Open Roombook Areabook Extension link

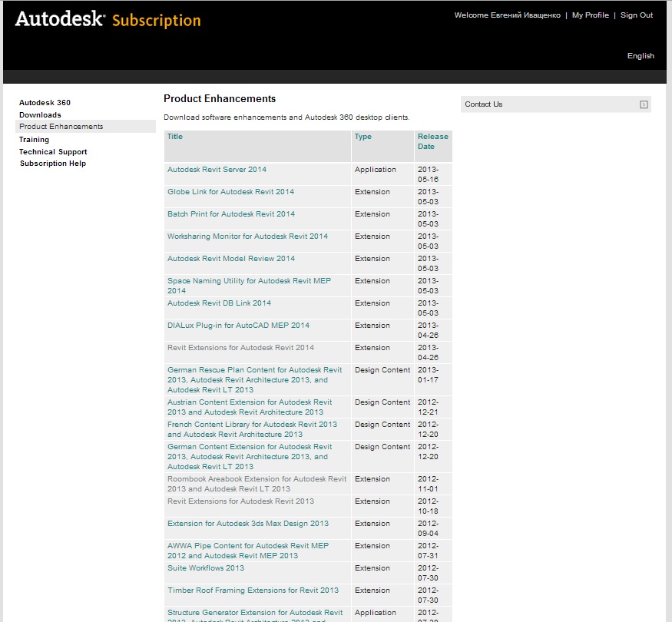(x=257, y=484)
